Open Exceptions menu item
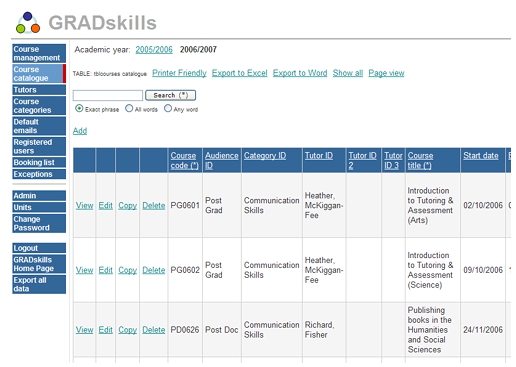This screenshot has height=367, width=516. pos(39,174)
